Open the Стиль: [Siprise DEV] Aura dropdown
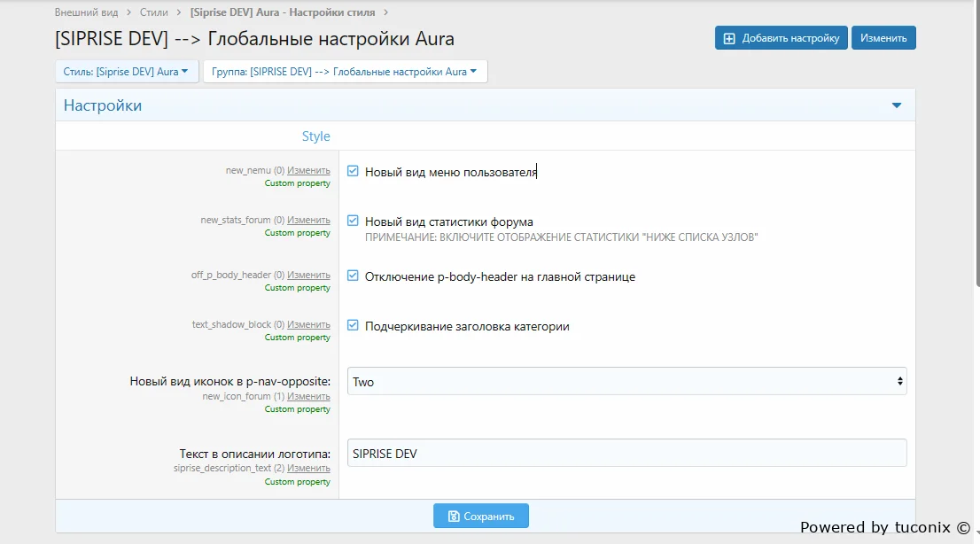The width and height of the screenshot is (980, 544). click(127, 72)
